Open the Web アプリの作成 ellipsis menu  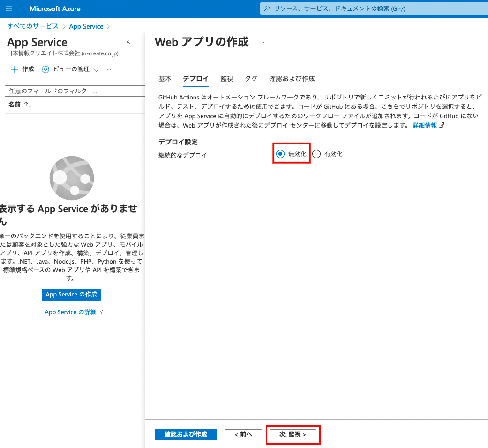pos(264,42)
